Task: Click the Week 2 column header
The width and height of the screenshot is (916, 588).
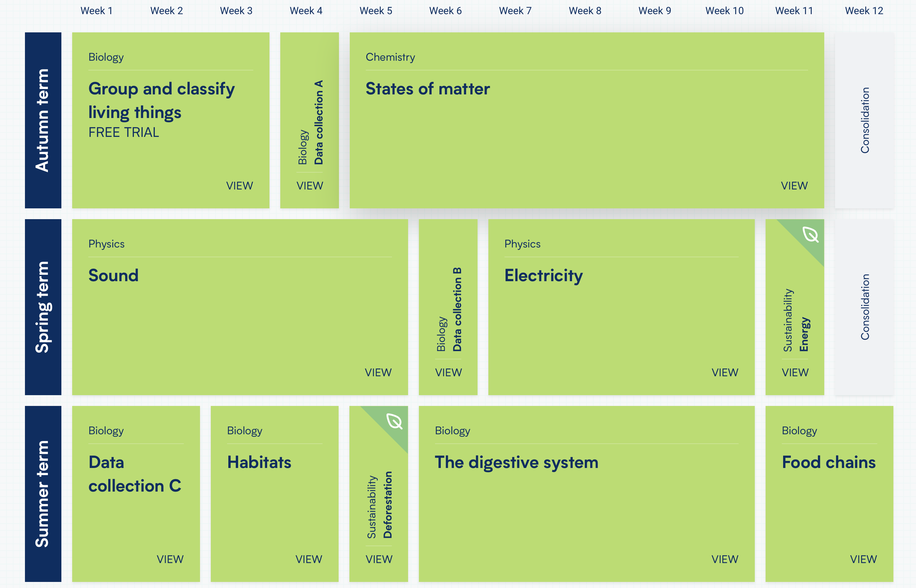Action: [167, 11]
